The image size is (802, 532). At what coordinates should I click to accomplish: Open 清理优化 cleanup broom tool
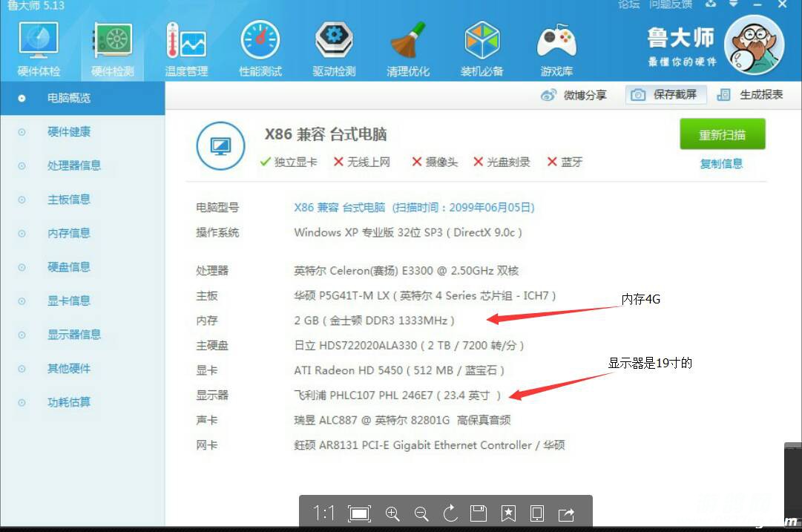(407, 50)
